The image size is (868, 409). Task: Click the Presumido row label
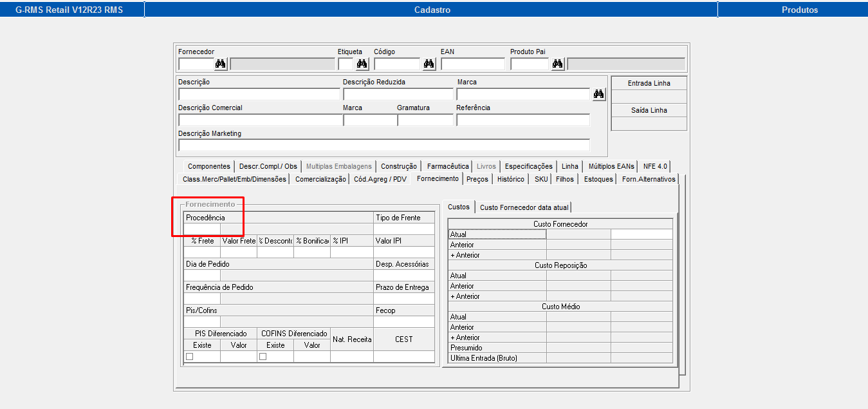466,348
